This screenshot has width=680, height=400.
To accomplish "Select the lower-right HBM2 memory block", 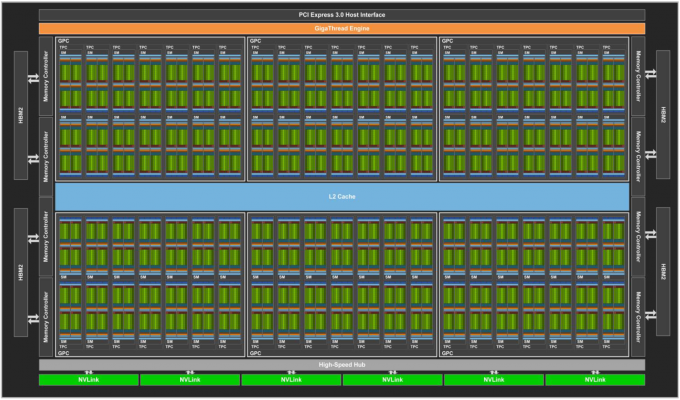I will (x=663, y=271).
